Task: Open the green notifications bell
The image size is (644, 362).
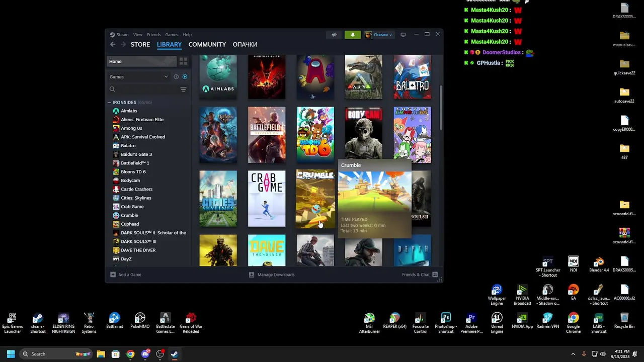Action: pyautogui.click(x=353, y=35)
